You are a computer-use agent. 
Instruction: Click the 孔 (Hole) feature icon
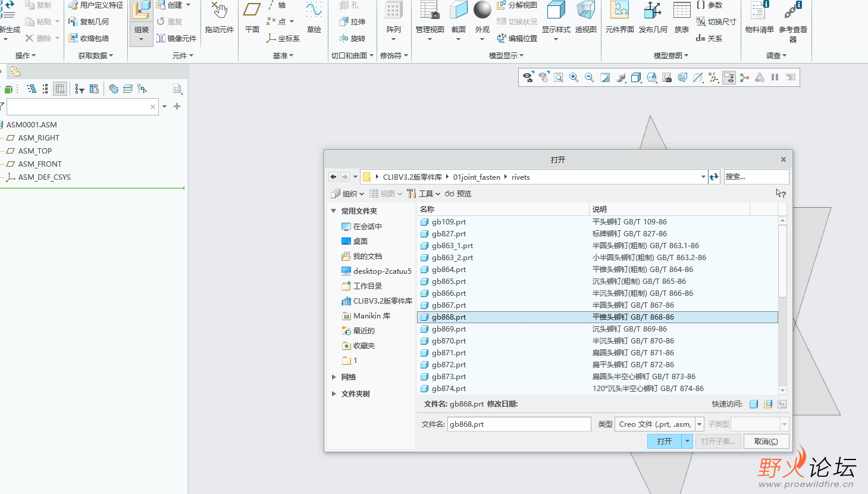tap(351, 5)
